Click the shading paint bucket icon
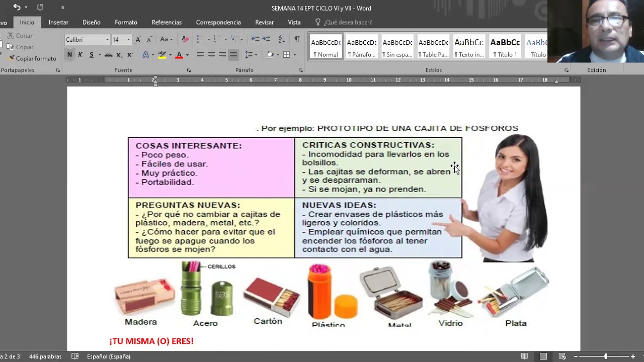Screen dimensions: 644x362 [x=270, y=55]
